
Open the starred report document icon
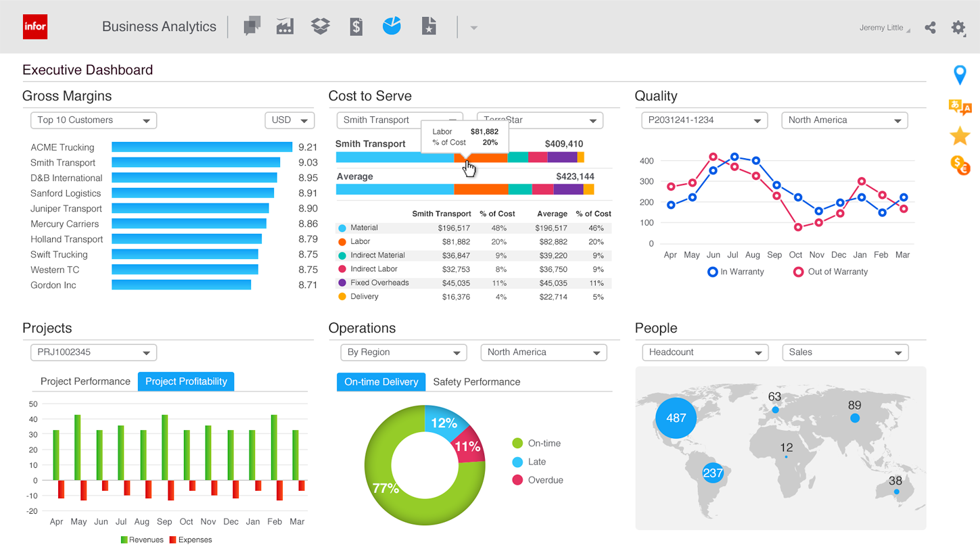pyautogui.click(x=428, y=26)
